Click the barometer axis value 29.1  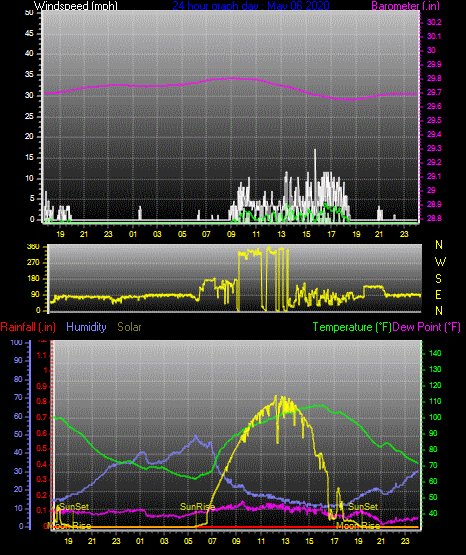[434, 176]
